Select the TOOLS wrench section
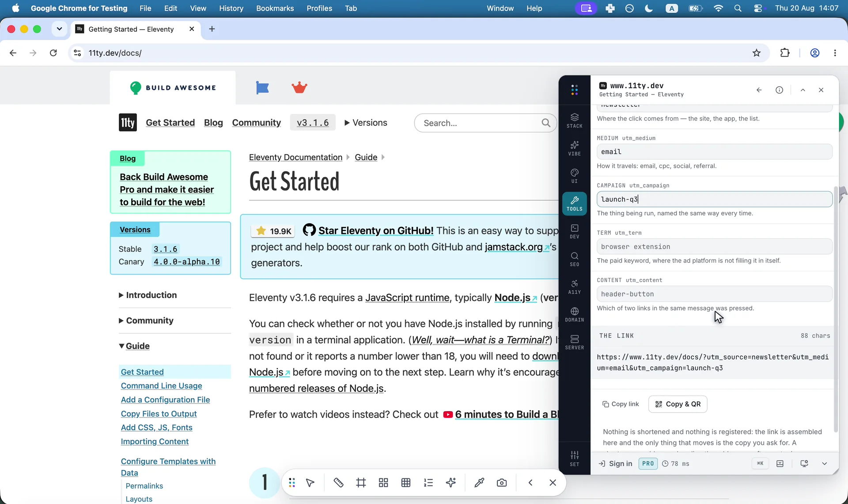This screenshot has width=848, height=504. [x=574, y=203]
